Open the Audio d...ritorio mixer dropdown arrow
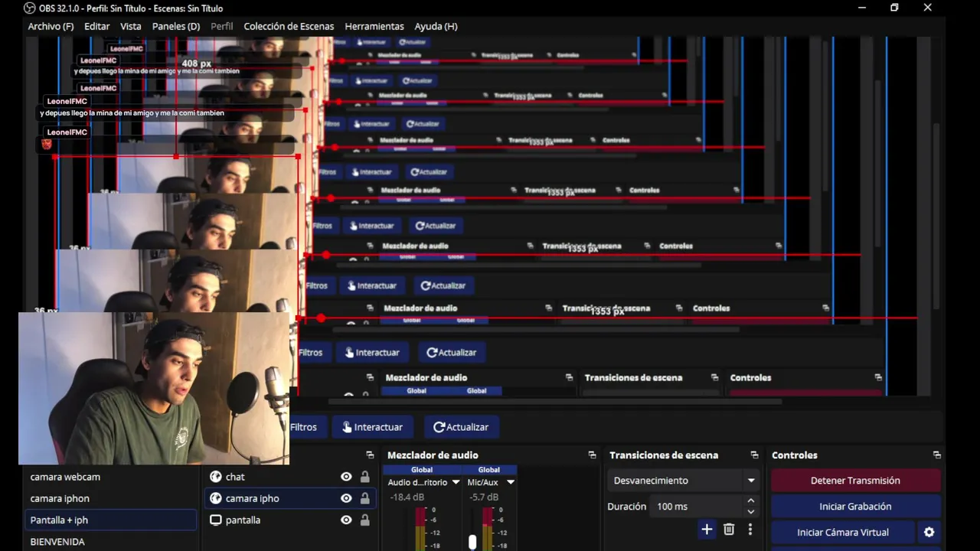980x551 pixels. tap(456, 482)
